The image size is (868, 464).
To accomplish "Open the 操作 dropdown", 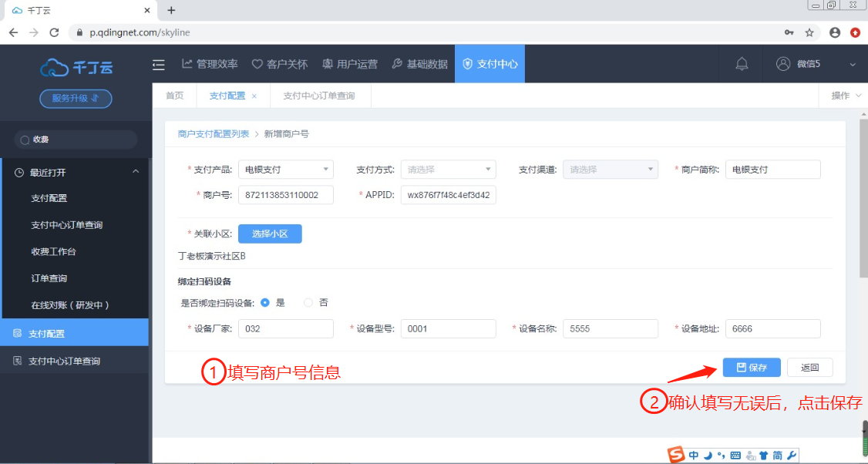I will coord(846,96).
